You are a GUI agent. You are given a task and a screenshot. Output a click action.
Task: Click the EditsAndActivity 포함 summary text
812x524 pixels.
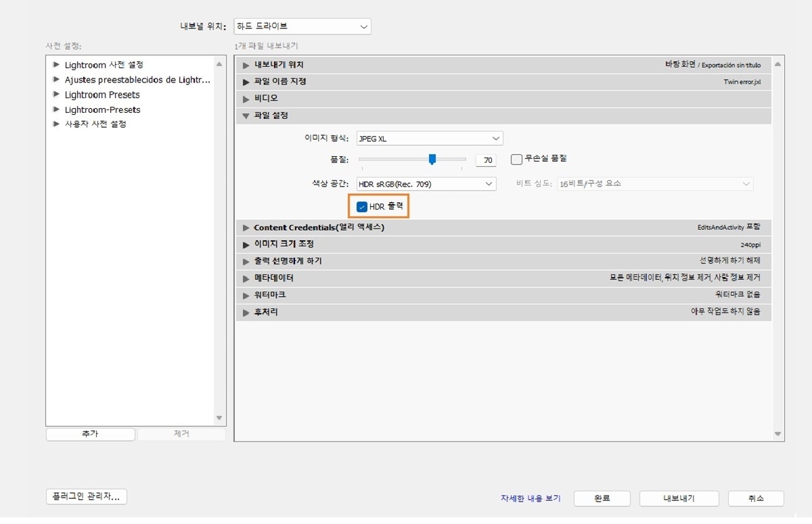pos(729,228)
